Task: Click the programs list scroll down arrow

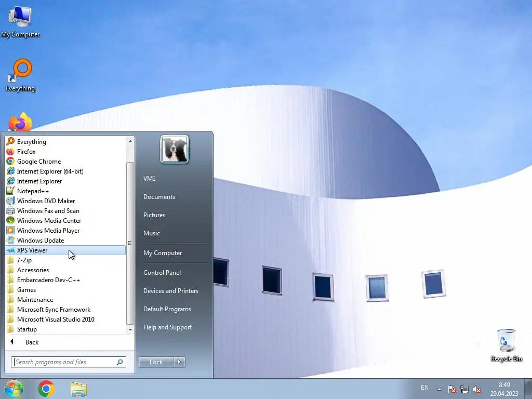Action: 130,329
